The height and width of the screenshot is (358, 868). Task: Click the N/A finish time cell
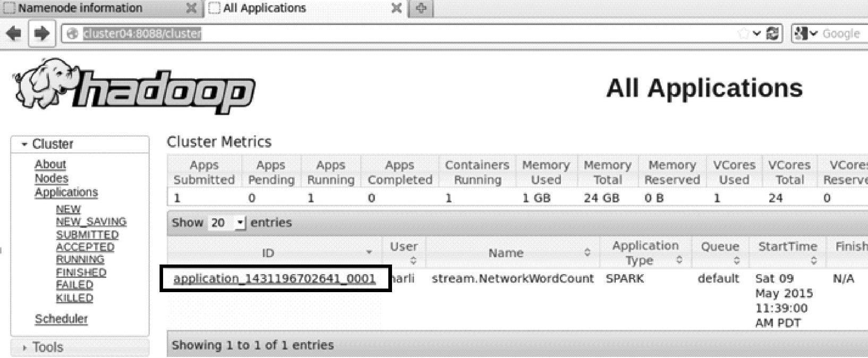click(844, 278)
